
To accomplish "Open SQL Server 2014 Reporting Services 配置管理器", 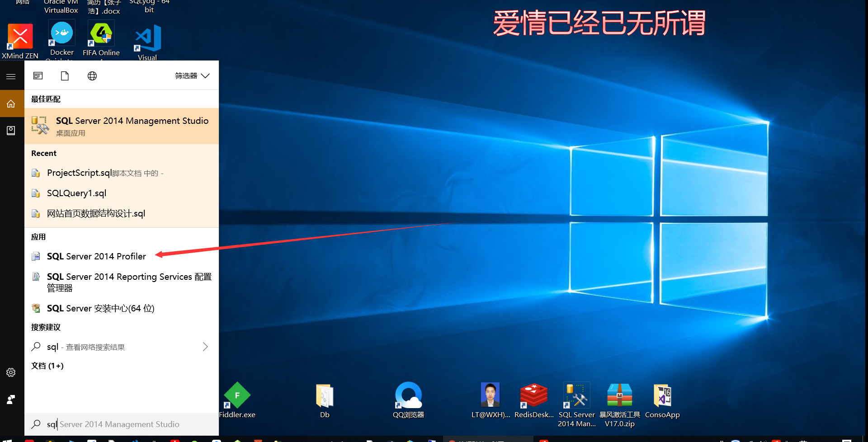I will pyautogui.click(x=122, y=282).
